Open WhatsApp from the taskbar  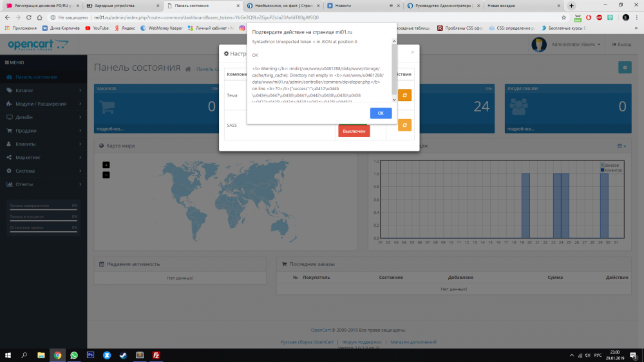click(x=74, y=356)
